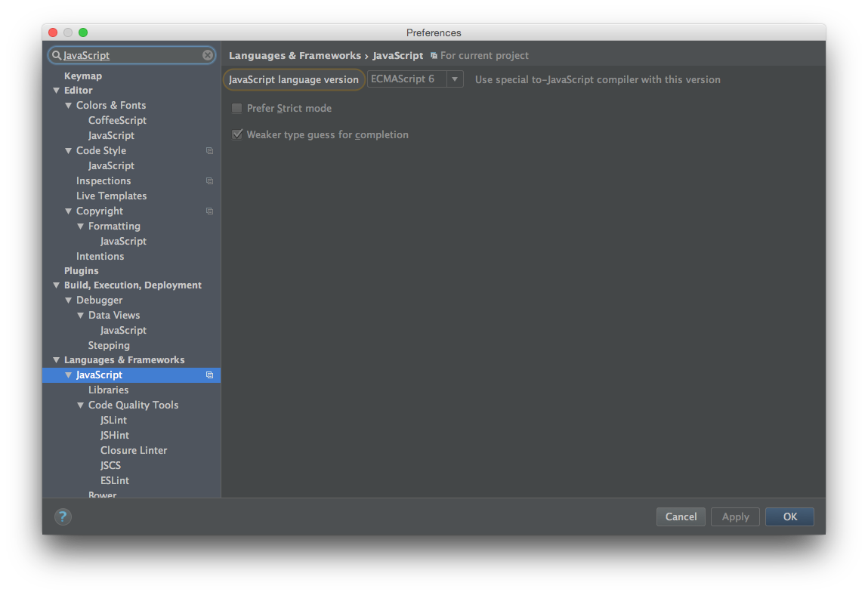Uncheck Weaker type guess for completion
Screen dimensions: 868x595
click(x=236, y=134)
